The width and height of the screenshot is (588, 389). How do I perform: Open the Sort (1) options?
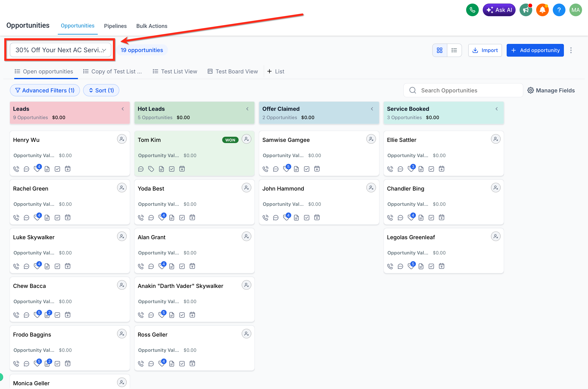(101, 90)
